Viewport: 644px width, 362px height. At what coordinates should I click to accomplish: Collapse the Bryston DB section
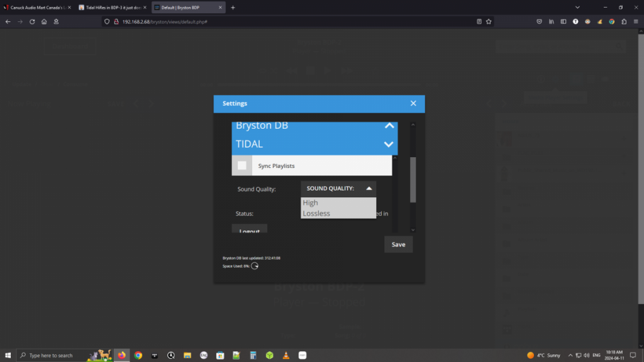pyautogui.click(x=389, y=126)
